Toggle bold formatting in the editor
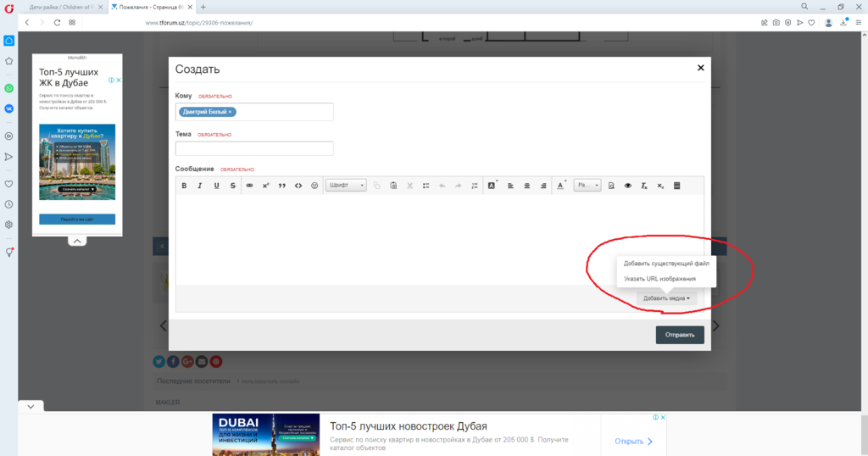868x456 pixels. (x=184, y=186)
